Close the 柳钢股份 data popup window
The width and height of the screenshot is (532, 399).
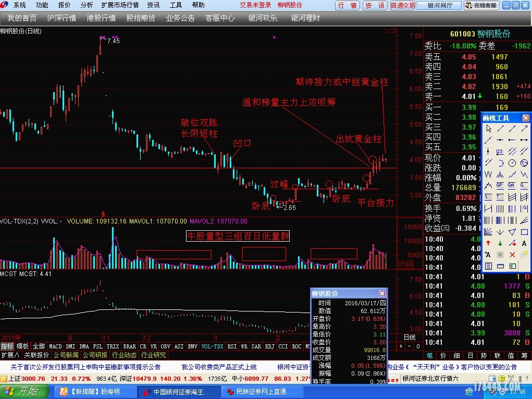382,294
